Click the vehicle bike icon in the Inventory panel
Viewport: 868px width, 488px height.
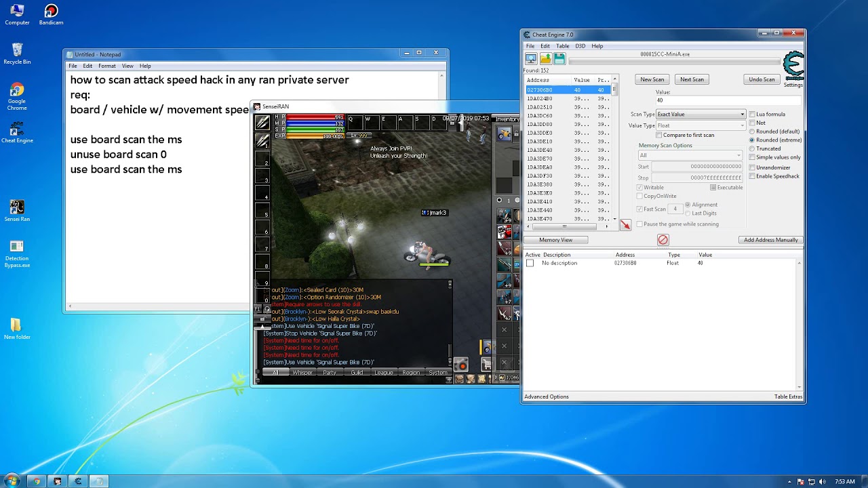(x=504, y=134)
